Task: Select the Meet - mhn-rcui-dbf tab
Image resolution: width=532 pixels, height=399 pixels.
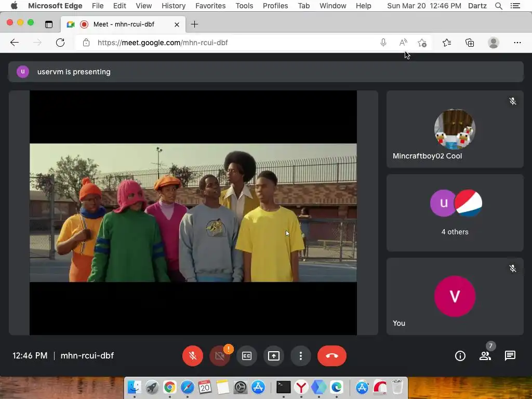Action: coord(123,24)
